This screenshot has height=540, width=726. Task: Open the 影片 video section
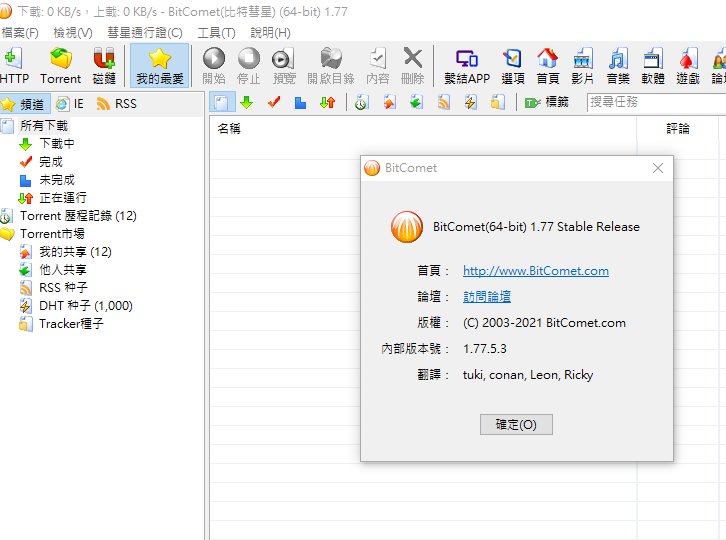coord(582,66)
